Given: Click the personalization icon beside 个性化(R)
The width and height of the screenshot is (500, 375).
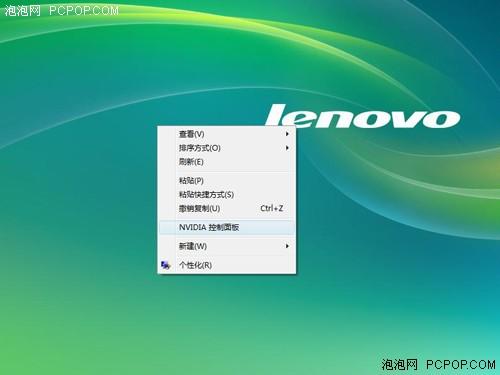Looking at the screenshot, I should 166,265.
